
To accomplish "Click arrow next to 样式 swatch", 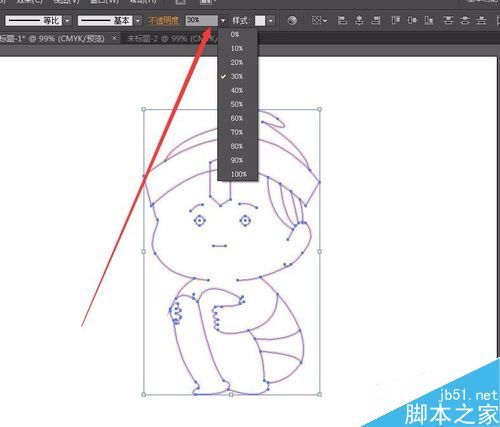I will (x=270, y=21).
